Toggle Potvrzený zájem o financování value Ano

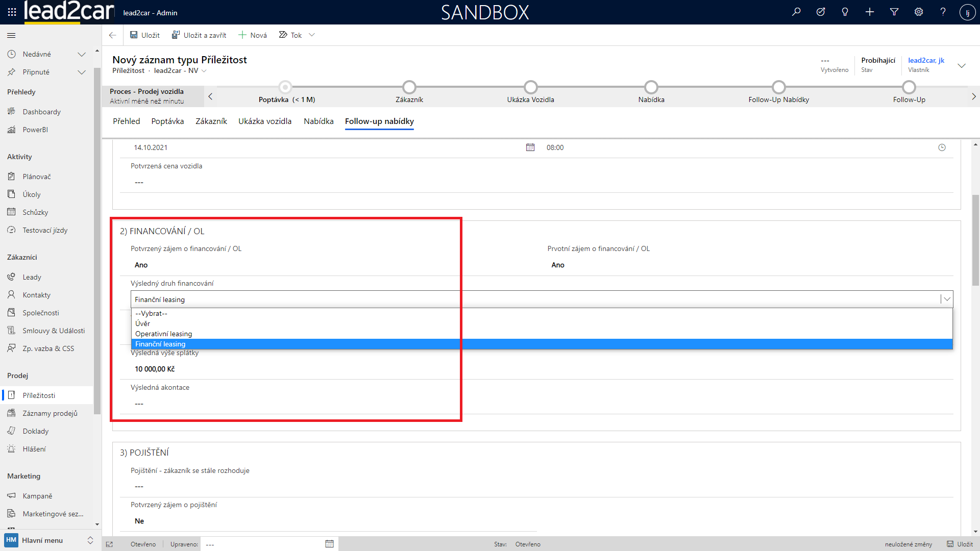(x=141, y=265)
